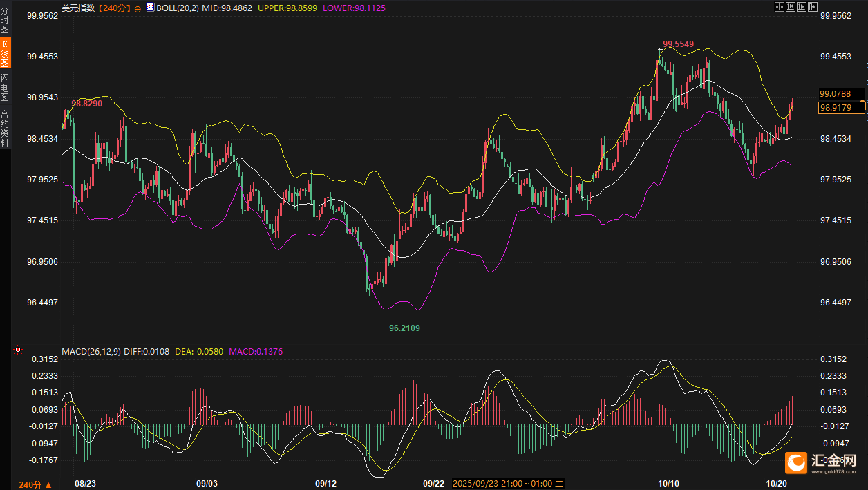Click the orange circle icon beside 240分
Viewport: 868px width, 490px height.
[137, 8]
